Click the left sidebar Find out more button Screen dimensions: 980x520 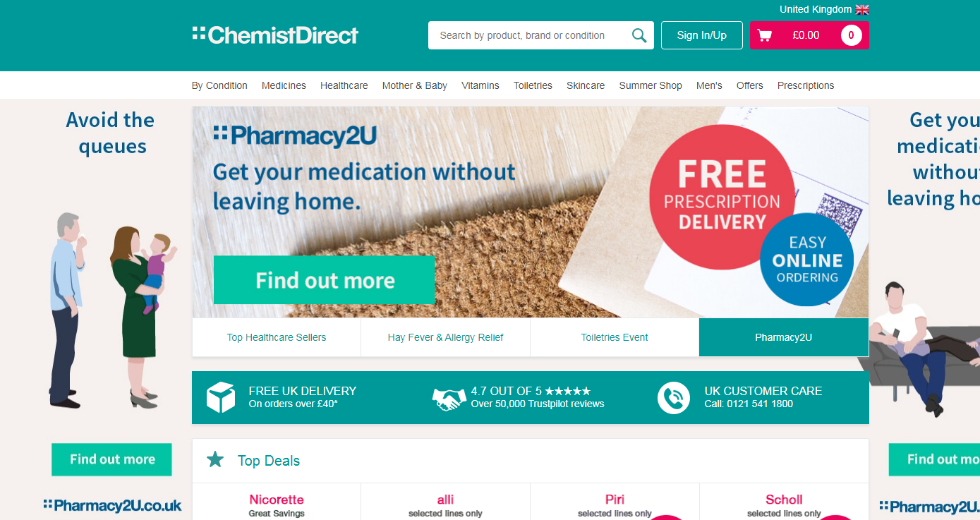pos(112,459)
